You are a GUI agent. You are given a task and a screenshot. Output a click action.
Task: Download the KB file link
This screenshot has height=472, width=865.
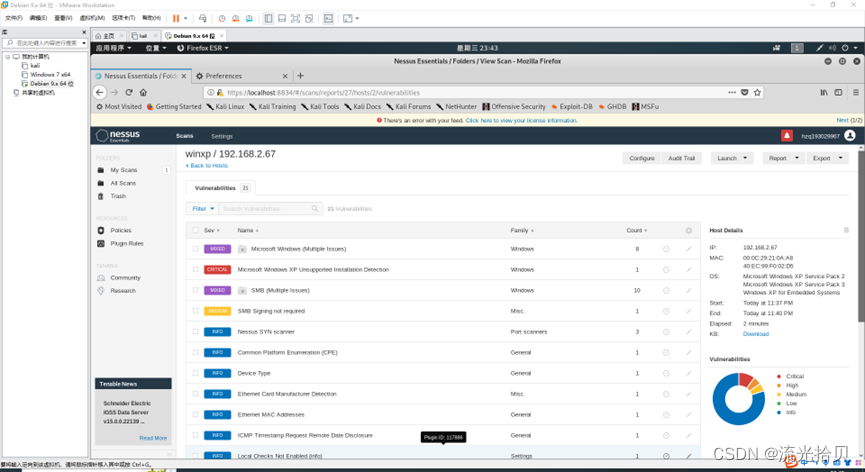coord(755,334)
